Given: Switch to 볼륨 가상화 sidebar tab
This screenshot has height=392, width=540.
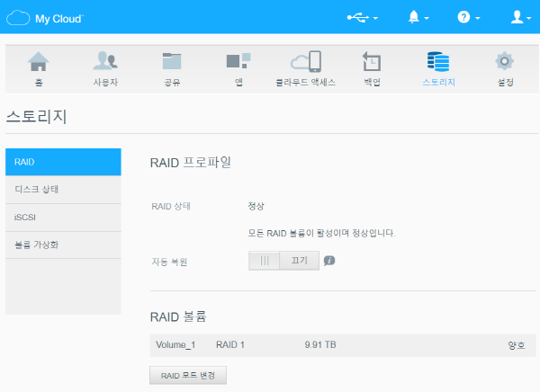Looking at the screenshot, I should (63, 245).
